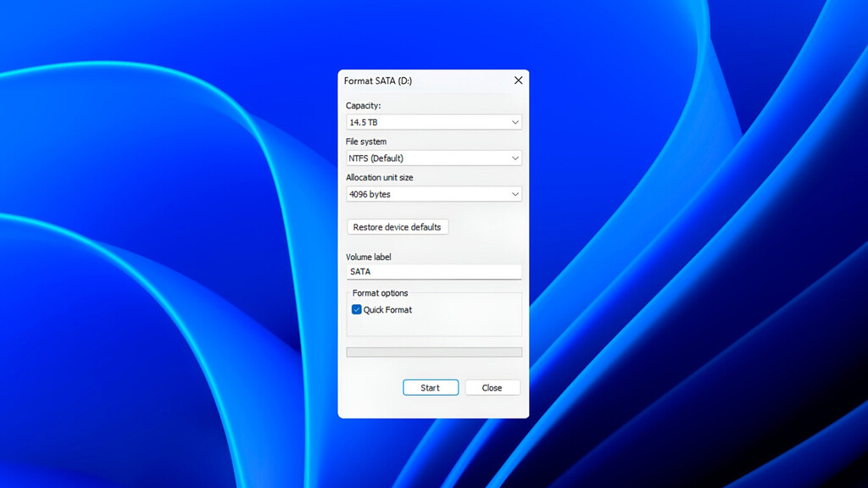Uncheck the Quick Format checkbox

[357, 310]
